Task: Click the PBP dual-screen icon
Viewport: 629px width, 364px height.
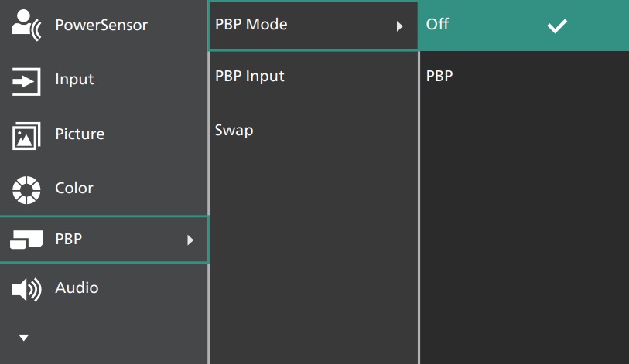Action: [x=26, y=240]
